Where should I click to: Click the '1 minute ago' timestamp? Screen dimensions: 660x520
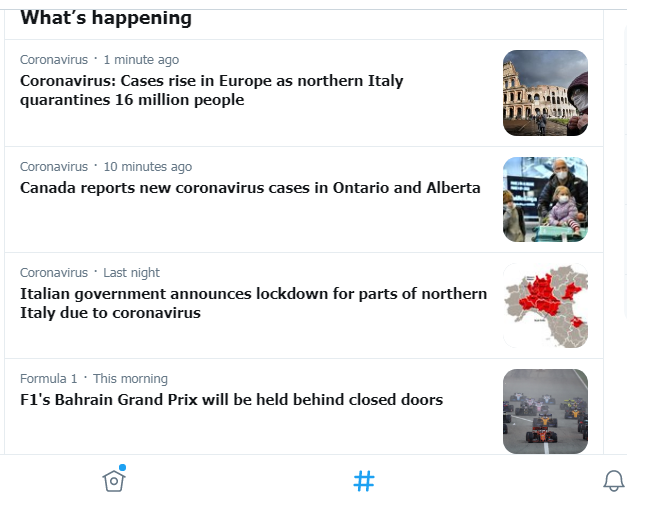pyautogui.click(x=141, y=60)
